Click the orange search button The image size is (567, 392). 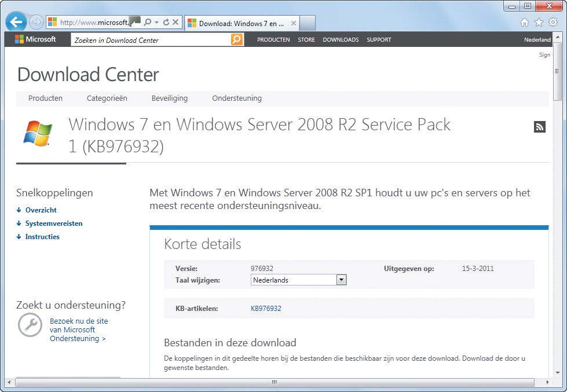click(237, 39)
